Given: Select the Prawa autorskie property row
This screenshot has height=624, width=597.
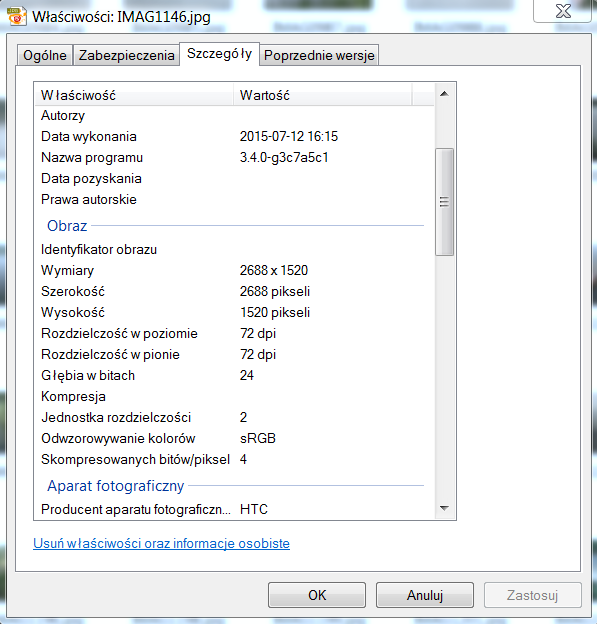Looking at the screenshot, I should 235,199.
